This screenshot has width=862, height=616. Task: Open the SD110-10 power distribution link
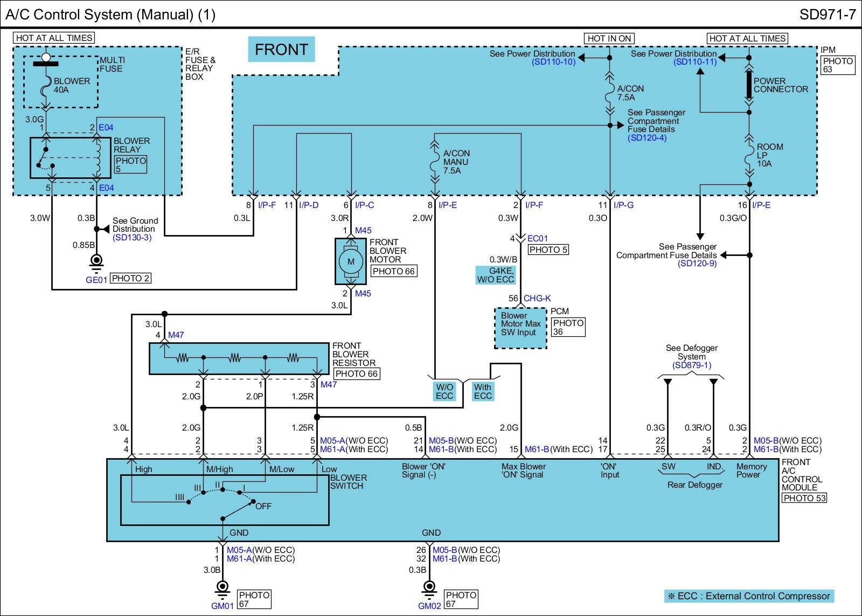coord(553,62)
